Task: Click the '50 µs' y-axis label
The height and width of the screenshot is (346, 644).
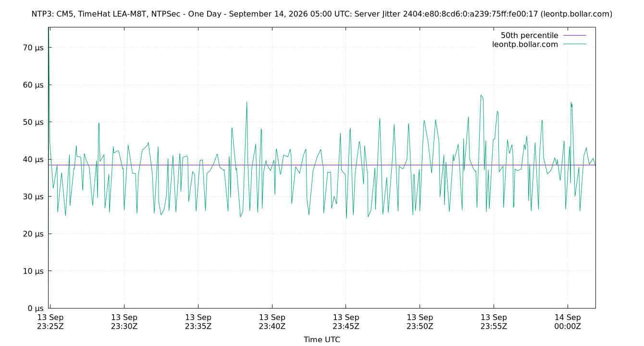Action: click(33, 122)
